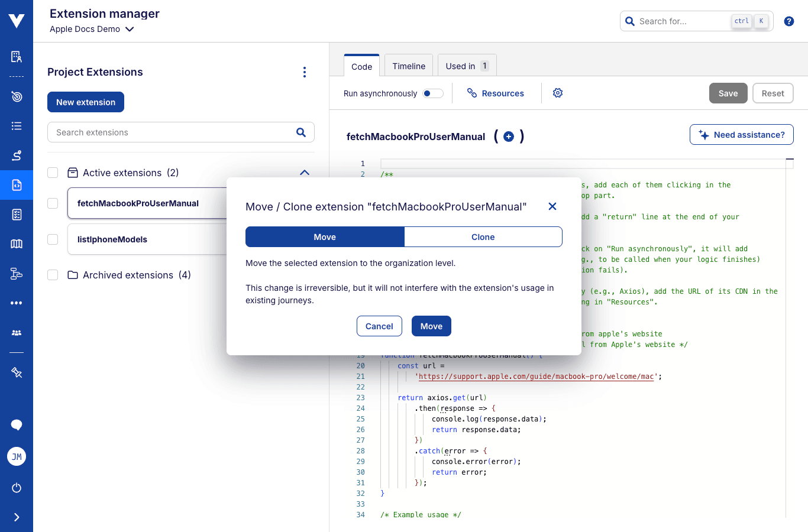Toggle the Run asynchronously switch
Viewport: 808px width, 532px height.
click(x=433, y=93)
